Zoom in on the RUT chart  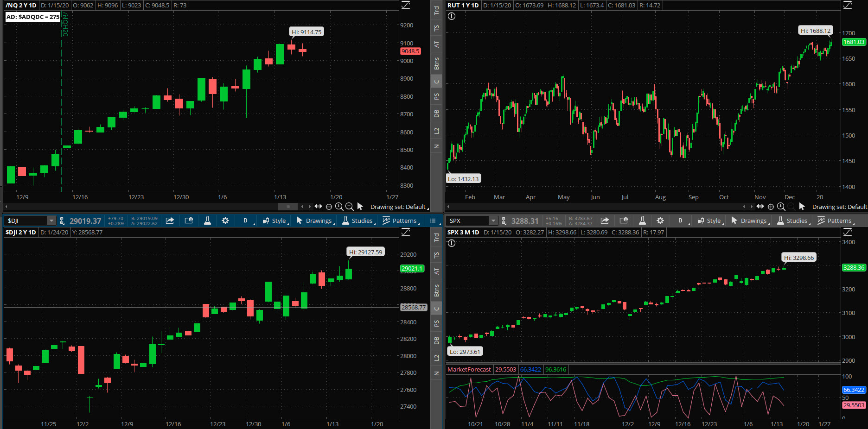(781, 207)
